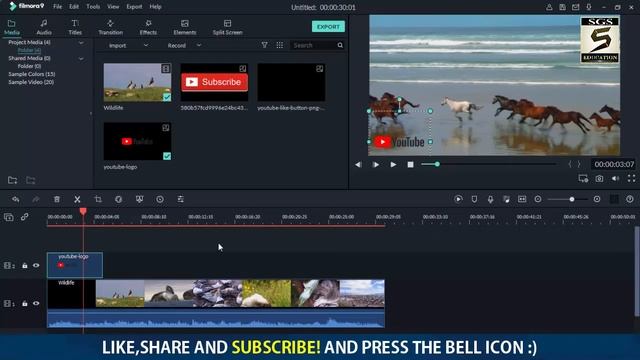Open the Export menu

tap(134, 7)
